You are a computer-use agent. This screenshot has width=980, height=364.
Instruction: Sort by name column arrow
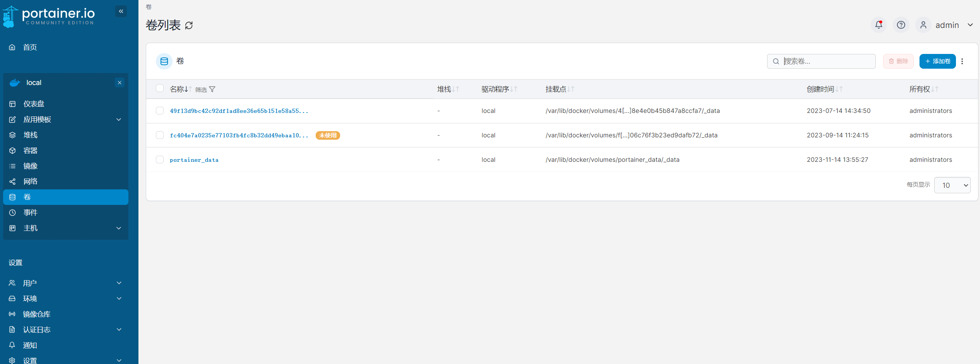tap(188, 89)
